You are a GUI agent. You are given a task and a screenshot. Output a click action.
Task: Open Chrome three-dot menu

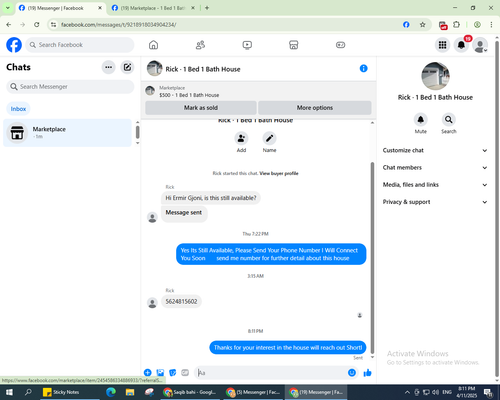(x=491, y=25)
